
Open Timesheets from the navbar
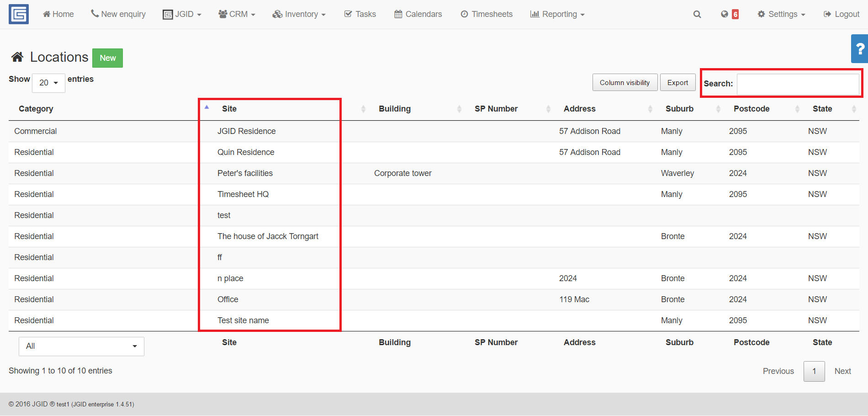tap(487, 14)
